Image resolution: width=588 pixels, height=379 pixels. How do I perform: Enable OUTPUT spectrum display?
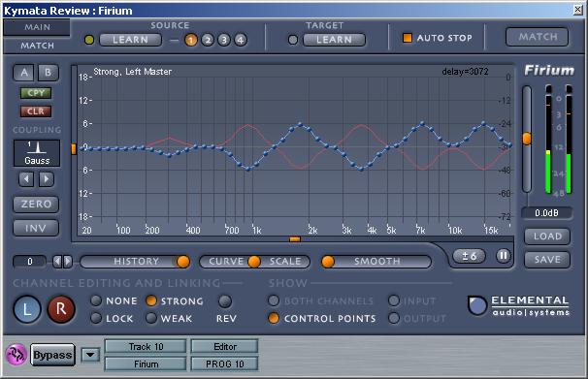coord(394,318)
